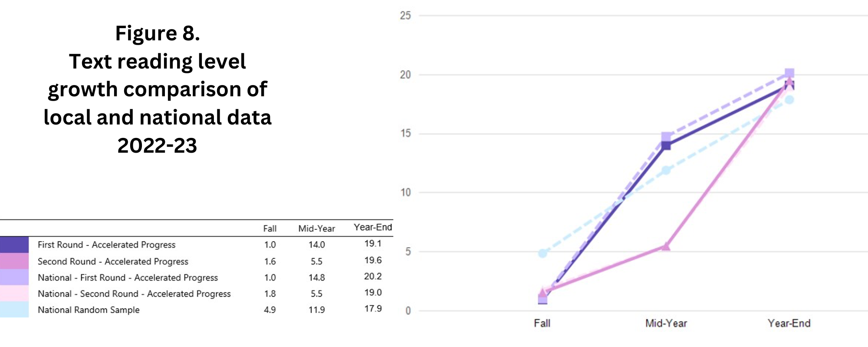This screenshot has height=347, width=868.
Task: Click the pink triangle marker at Fall
Action: [542, 291]
